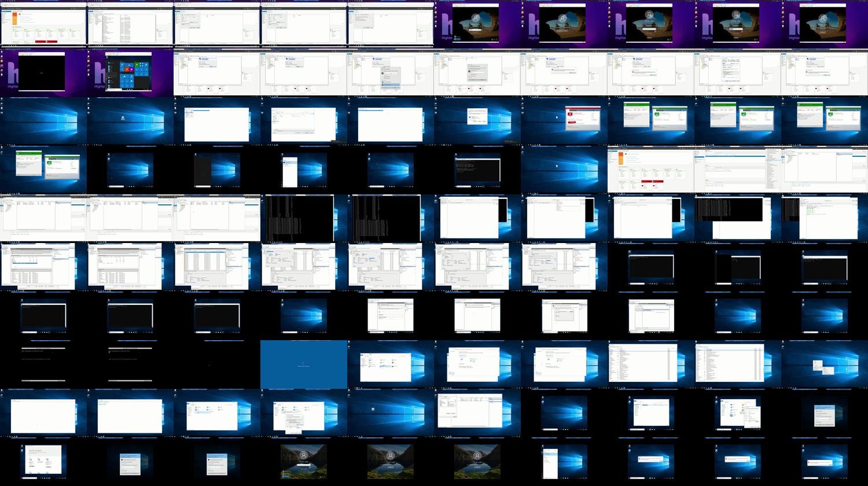
Task: Click the Highlar "h" logo beside the Start menu
Action: [100, 72]
